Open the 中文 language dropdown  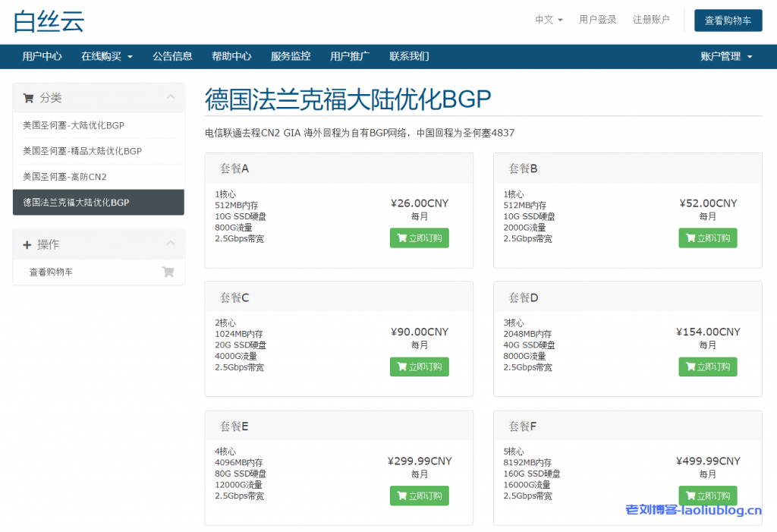(x=546, y=20)
